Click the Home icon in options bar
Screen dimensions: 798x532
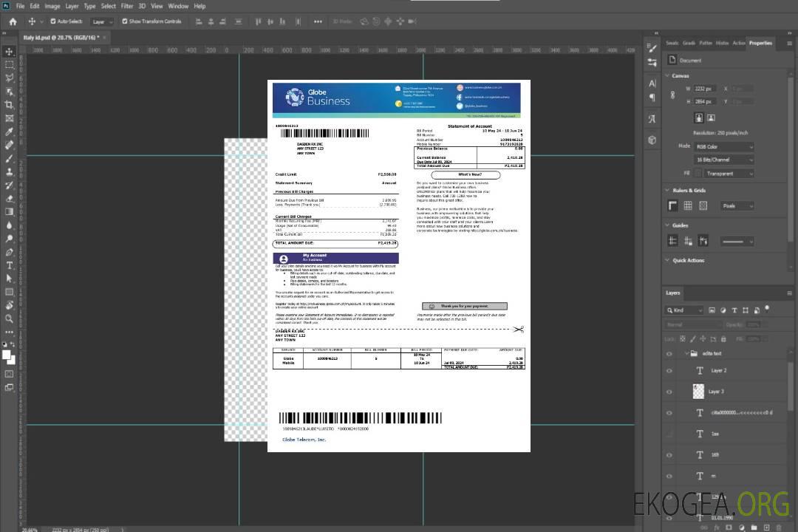(13, 21)
